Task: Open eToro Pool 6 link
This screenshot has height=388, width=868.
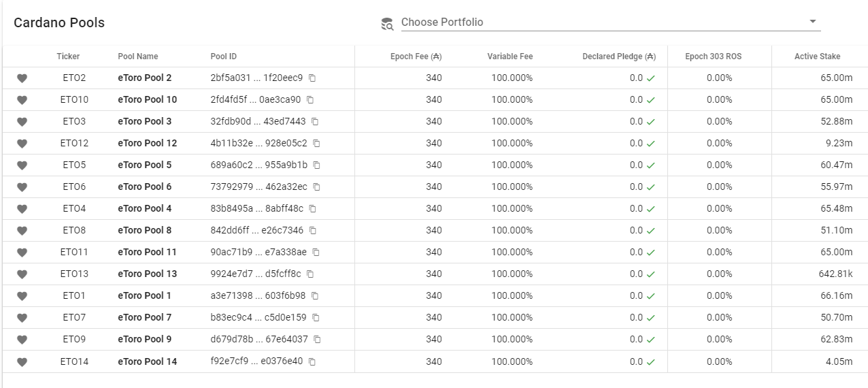Action: point(145,187)
